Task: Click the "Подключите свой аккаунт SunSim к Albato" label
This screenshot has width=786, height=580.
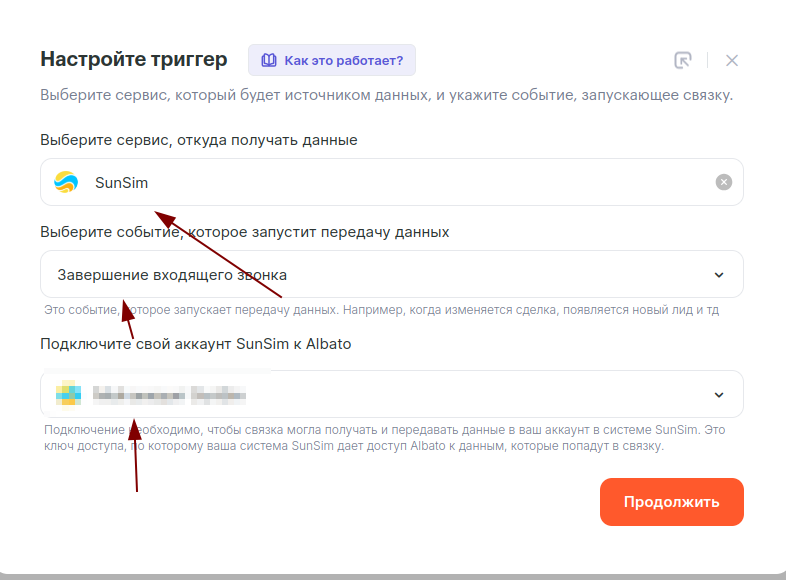Action: click(195, 344)
